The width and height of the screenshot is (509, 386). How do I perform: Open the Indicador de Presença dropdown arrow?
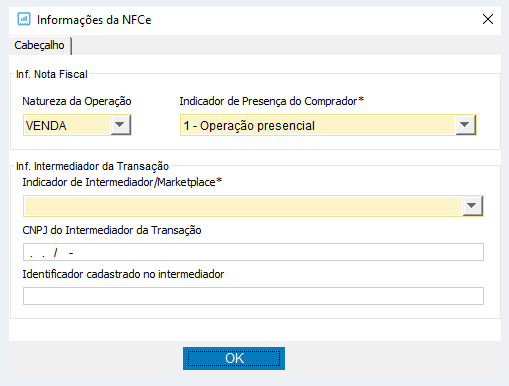(x=465, y=125)
